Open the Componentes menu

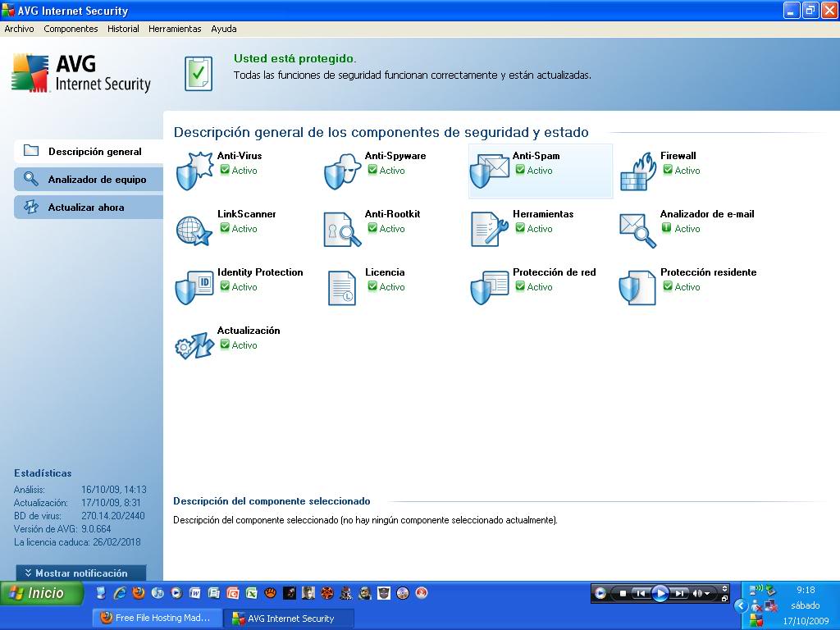(x=71, y=29)
